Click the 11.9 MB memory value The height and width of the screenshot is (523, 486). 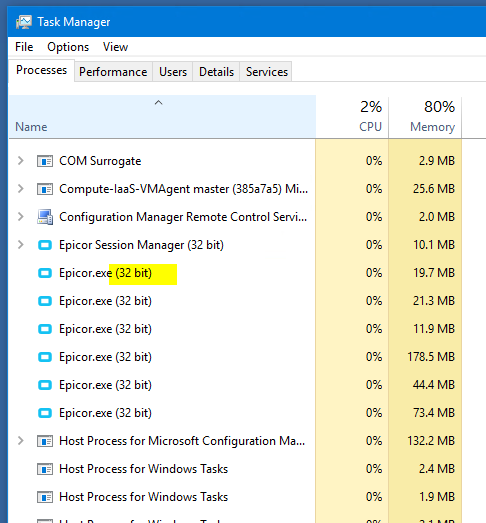434,329
